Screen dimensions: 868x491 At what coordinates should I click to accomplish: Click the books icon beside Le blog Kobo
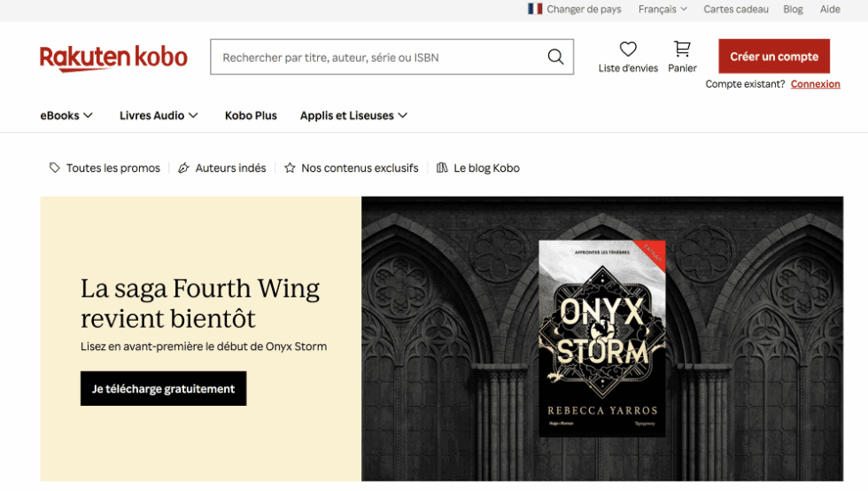coord(442,168)
